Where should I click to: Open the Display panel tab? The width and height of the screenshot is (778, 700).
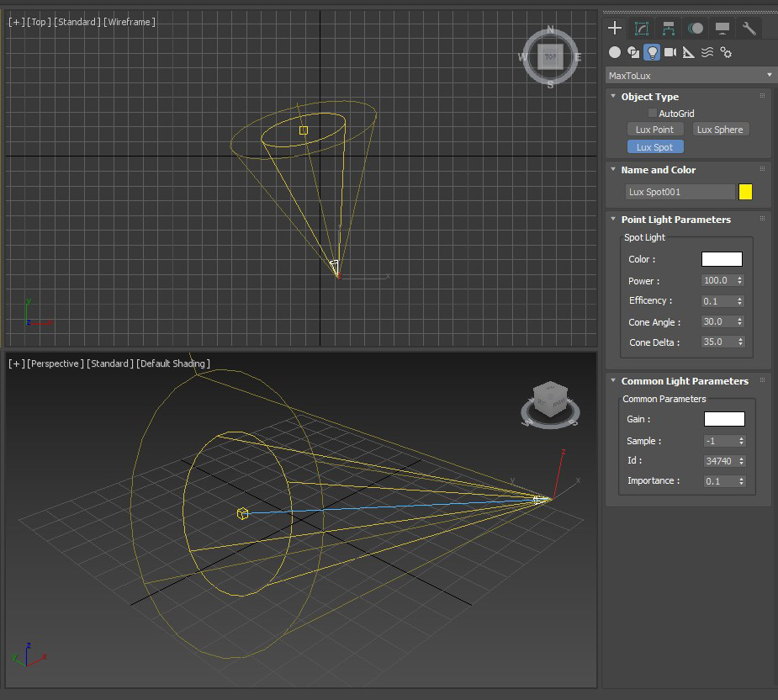pos(722,29)
